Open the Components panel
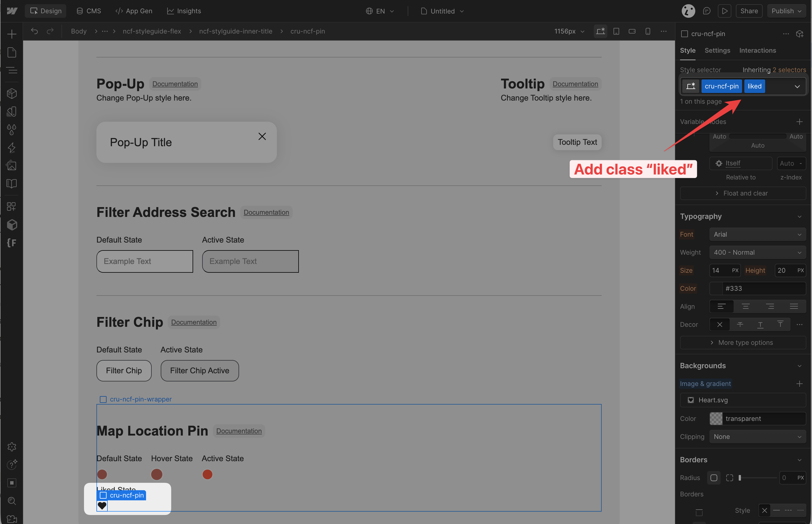812x524 pixels. click(12, 93)
